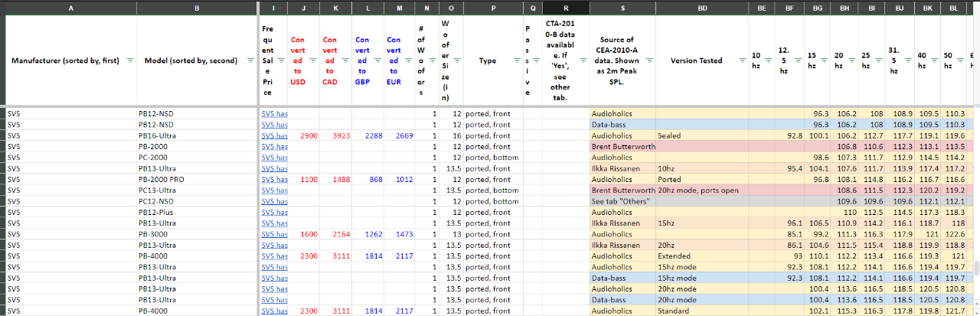Select the USD price cell 1100

[x=305, y=179]
